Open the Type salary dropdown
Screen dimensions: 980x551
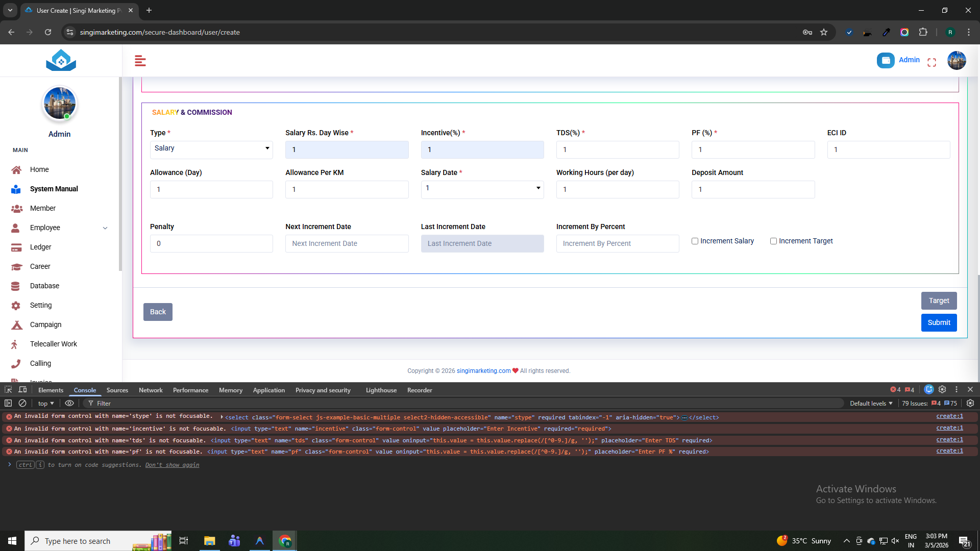pos(211,148)
